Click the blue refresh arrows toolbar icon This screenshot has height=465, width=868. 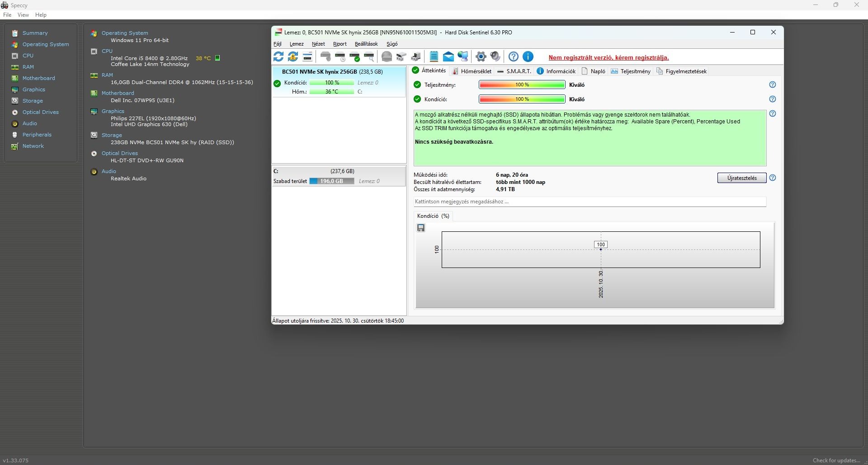pyautogui.click(x=278, y=56)
